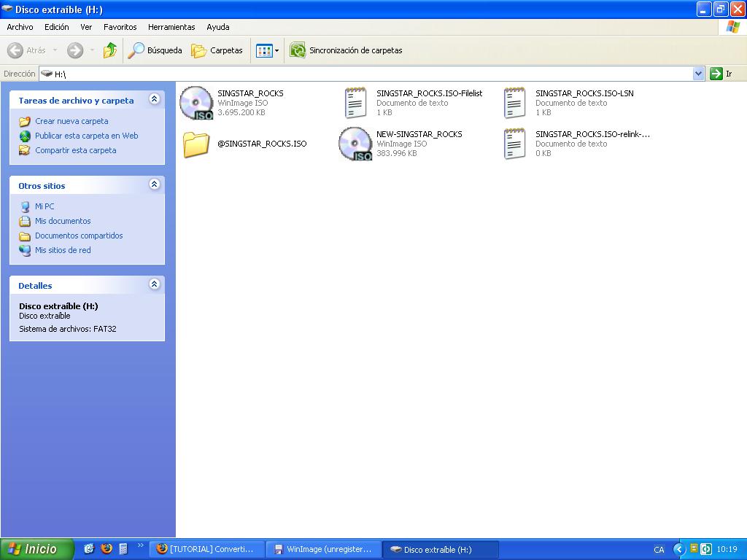
Task: Collapse Tareas de archivo y carpeta panel
Action: point(154,100)
